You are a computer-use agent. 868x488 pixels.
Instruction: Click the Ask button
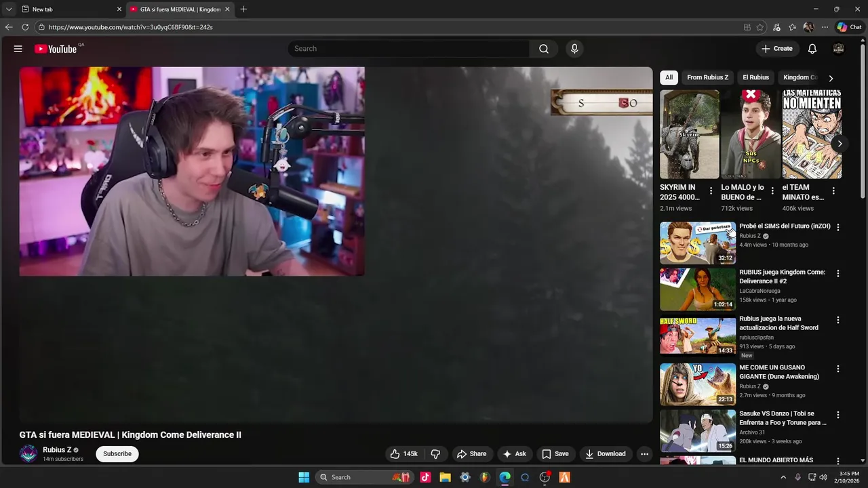514,454
